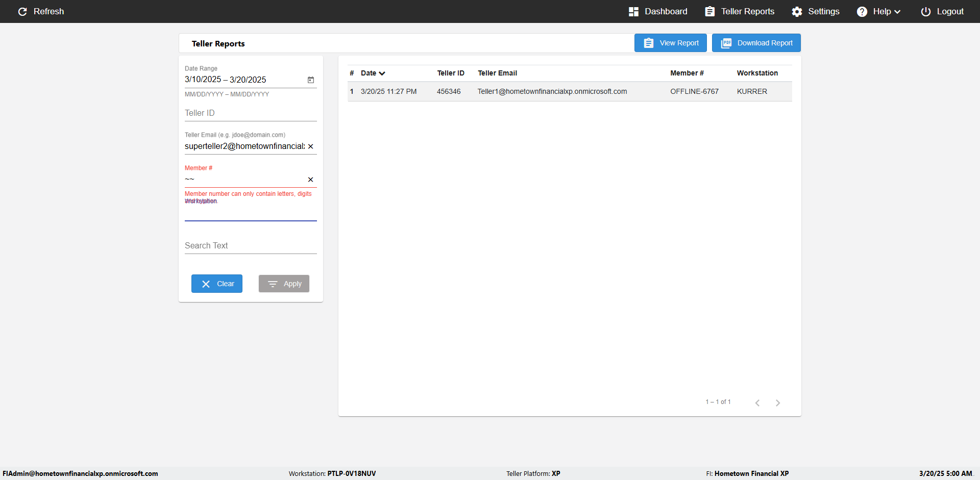Go to next page of results

coord(778,403)
